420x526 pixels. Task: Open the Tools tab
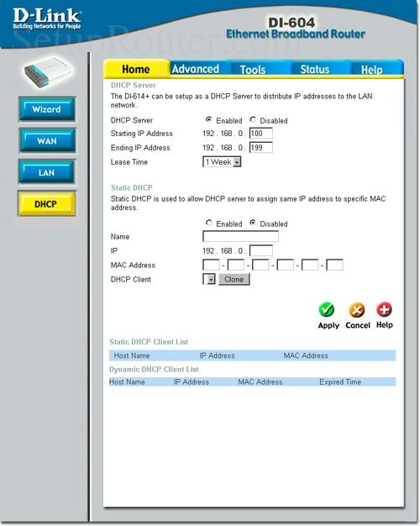[253, 70]
